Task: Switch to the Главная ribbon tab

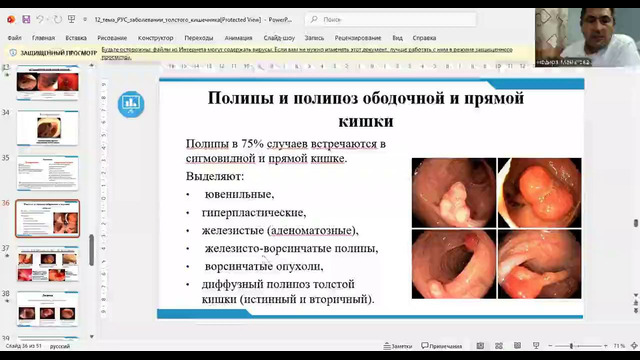Action: 43,38
